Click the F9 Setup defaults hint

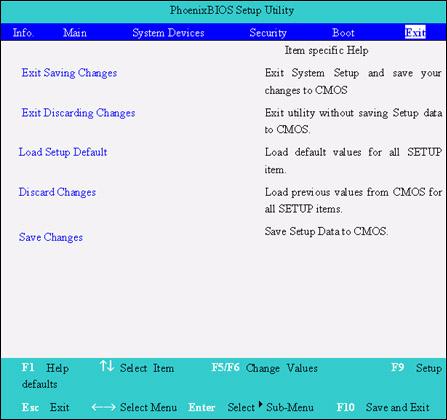tap(417, 368)
